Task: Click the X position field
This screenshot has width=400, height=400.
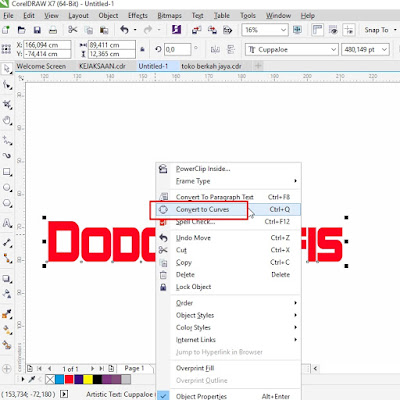Action: tap(47, 45)
